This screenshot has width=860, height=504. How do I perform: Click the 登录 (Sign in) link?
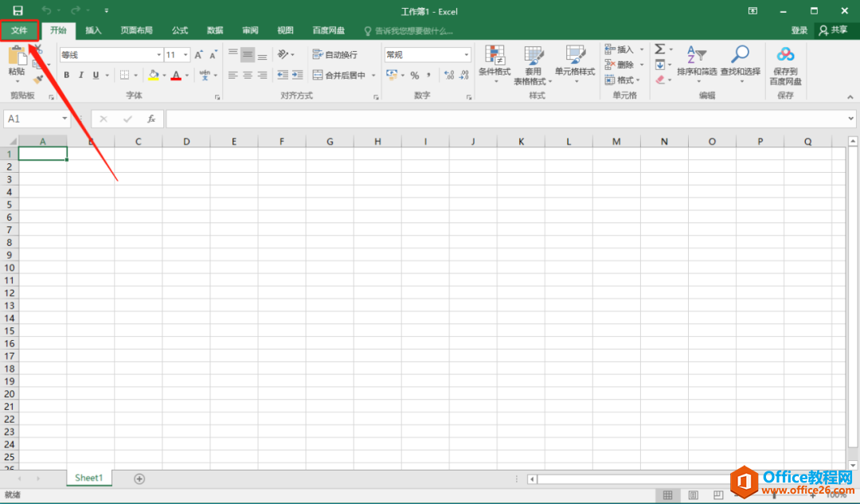tap(799, 30)
